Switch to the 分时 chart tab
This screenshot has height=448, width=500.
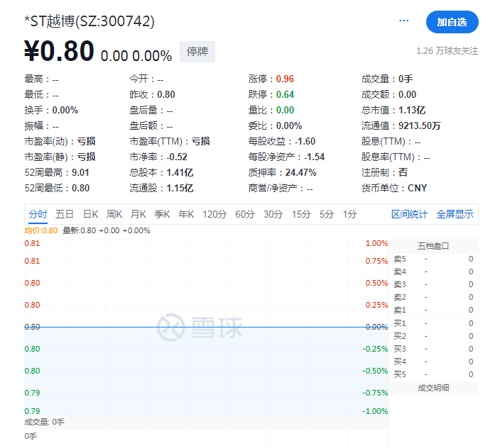click(38, 214)
